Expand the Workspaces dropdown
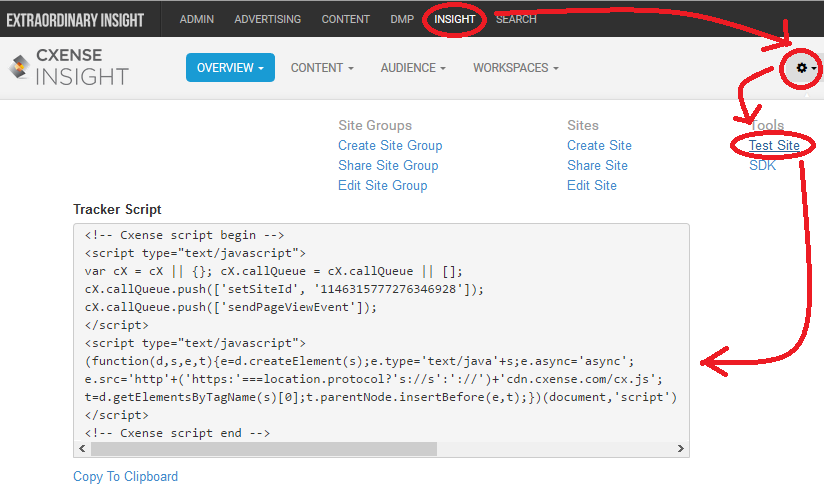The width and height of the screenshot is (824, 492). pos(516,68)
